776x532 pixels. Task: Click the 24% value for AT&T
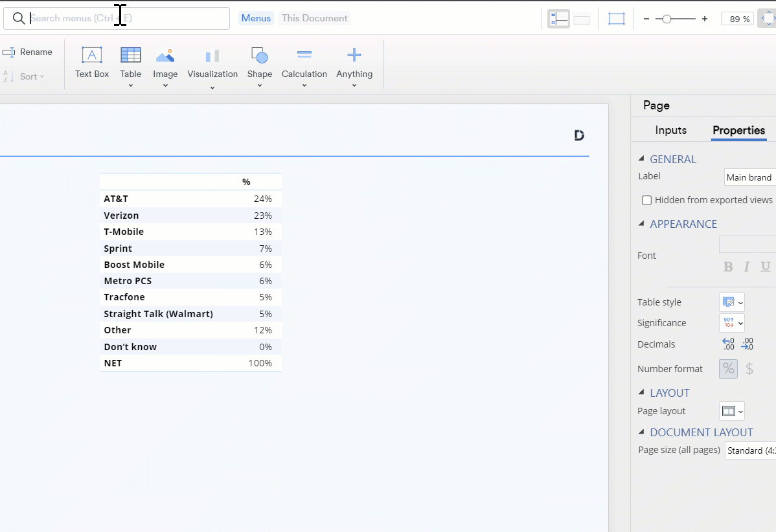point(263,199)
